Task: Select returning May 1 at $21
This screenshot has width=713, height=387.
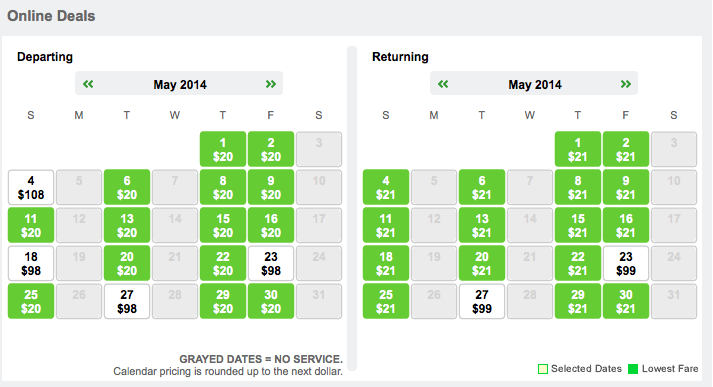Action: [578, 149]
